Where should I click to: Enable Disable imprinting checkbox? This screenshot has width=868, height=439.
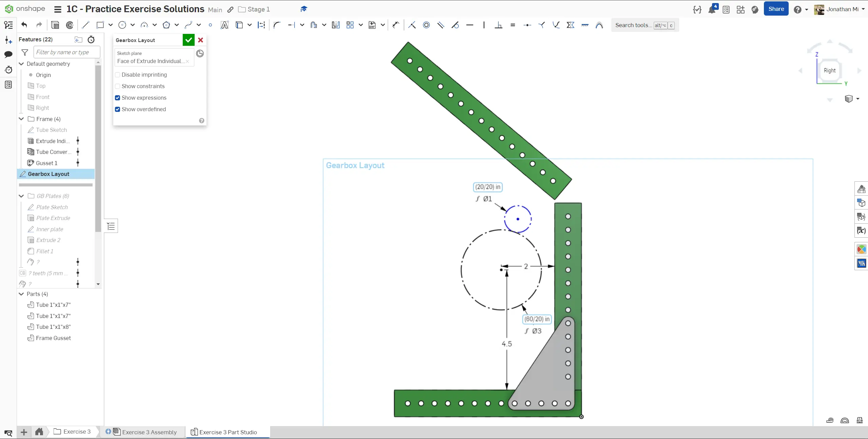(x=118, y=75)
